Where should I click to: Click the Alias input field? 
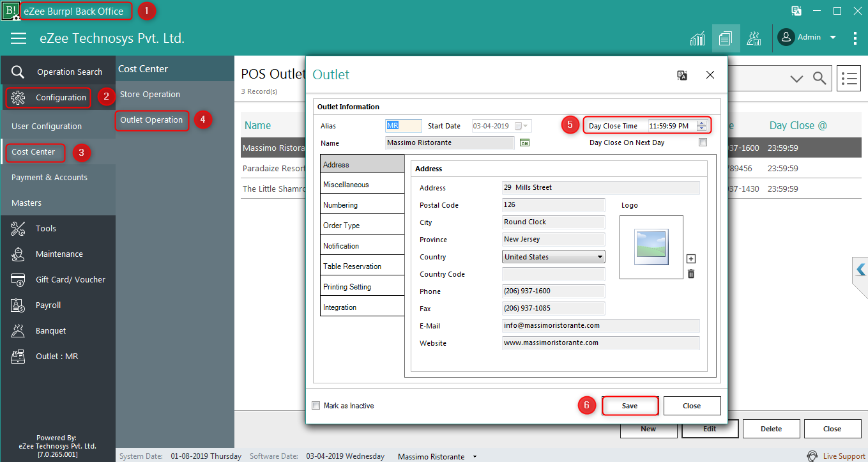point(404,126)
